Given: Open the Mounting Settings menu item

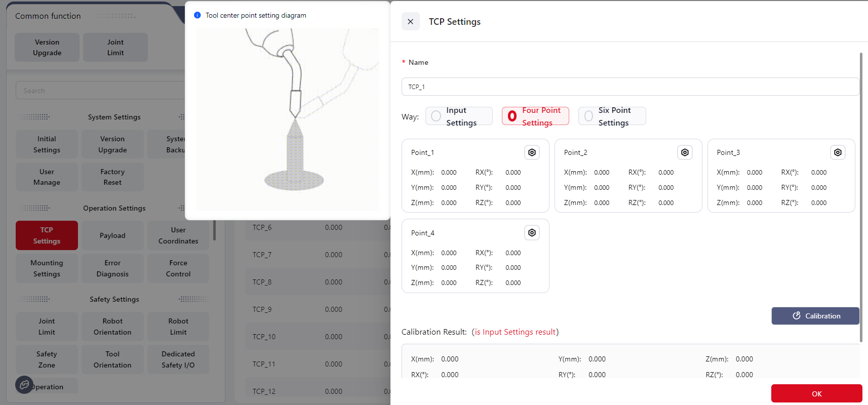Looking at the screenshot, I should [x=47, y=268].
